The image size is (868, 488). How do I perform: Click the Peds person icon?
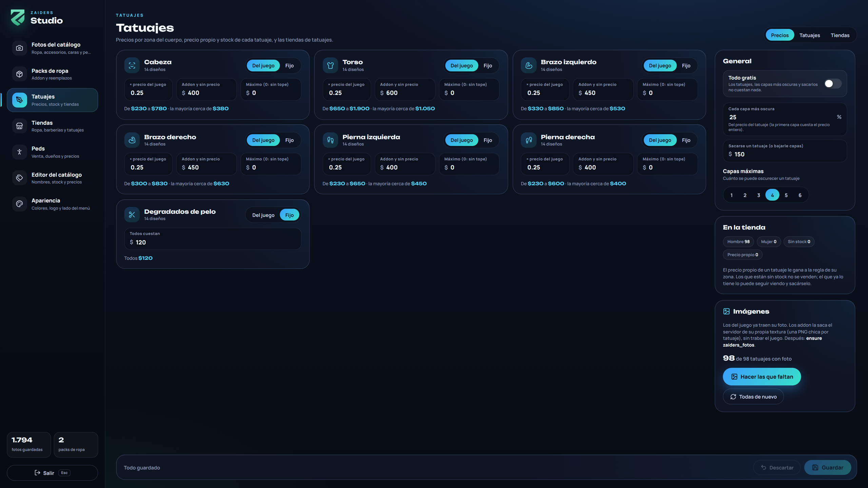[19, 152]
